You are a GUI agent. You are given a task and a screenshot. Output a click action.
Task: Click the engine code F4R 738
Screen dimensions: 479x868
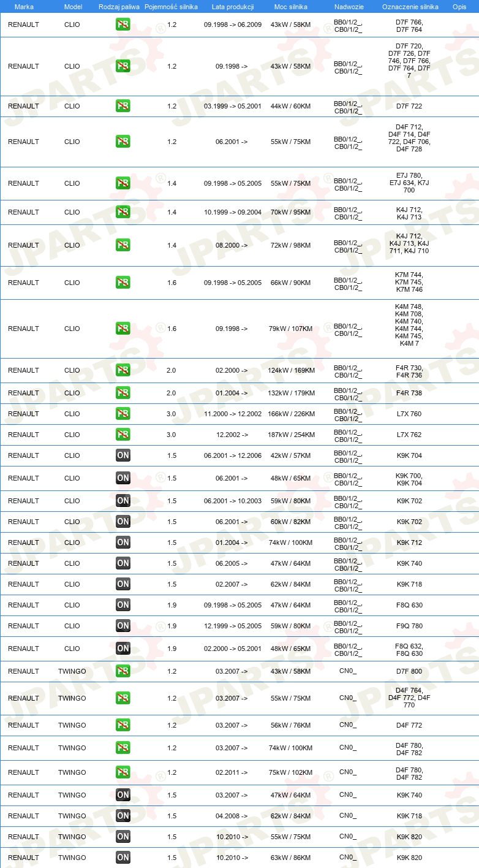pos(409,393)
